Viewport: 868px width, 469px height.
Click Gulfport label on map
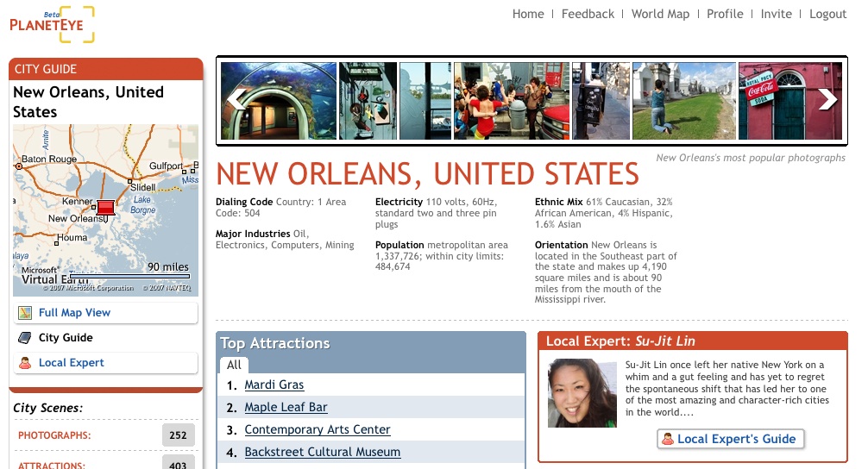pos(166,166)
